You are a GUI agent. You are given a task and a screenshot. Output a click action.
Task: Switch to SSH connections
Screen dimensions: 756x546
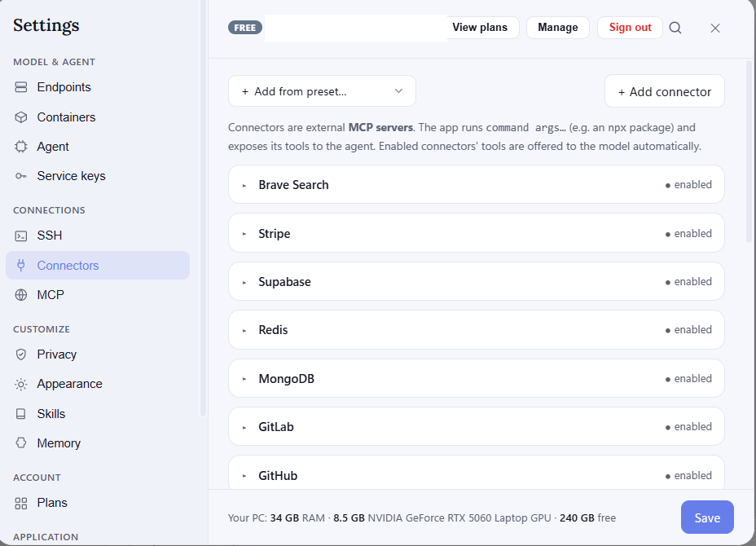[x=98, y=236]
